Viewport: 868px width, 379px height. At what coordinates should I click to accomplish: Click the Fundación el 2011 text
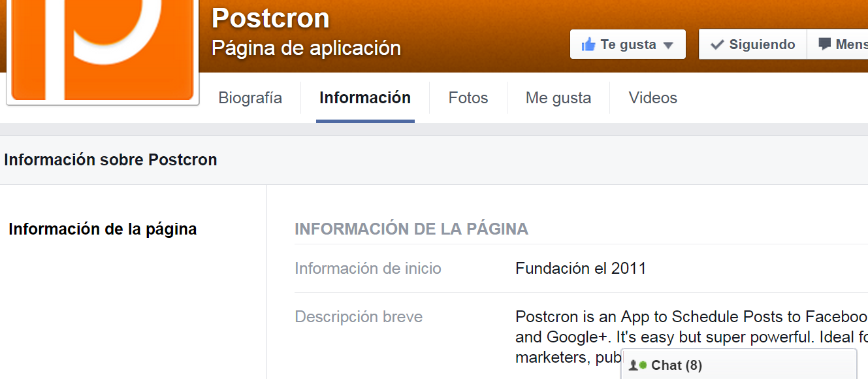(580, 269)
